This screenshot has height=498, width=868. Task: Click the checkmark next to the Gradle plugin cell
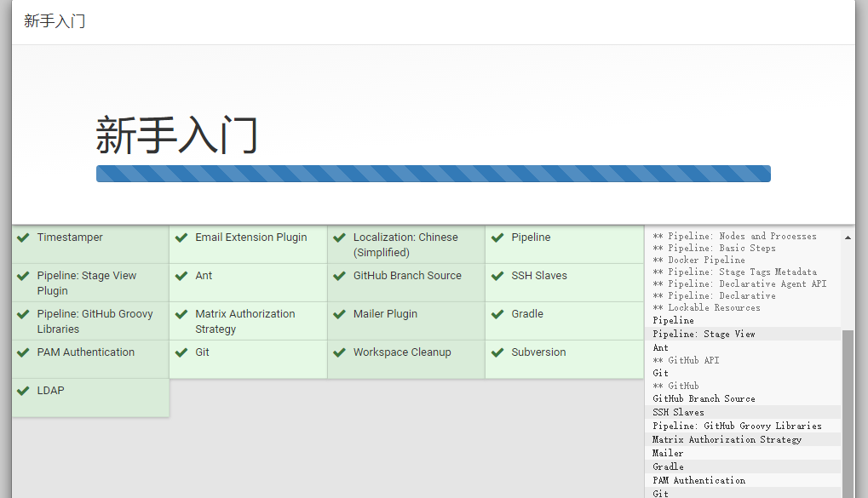click(x=497, y=314)
